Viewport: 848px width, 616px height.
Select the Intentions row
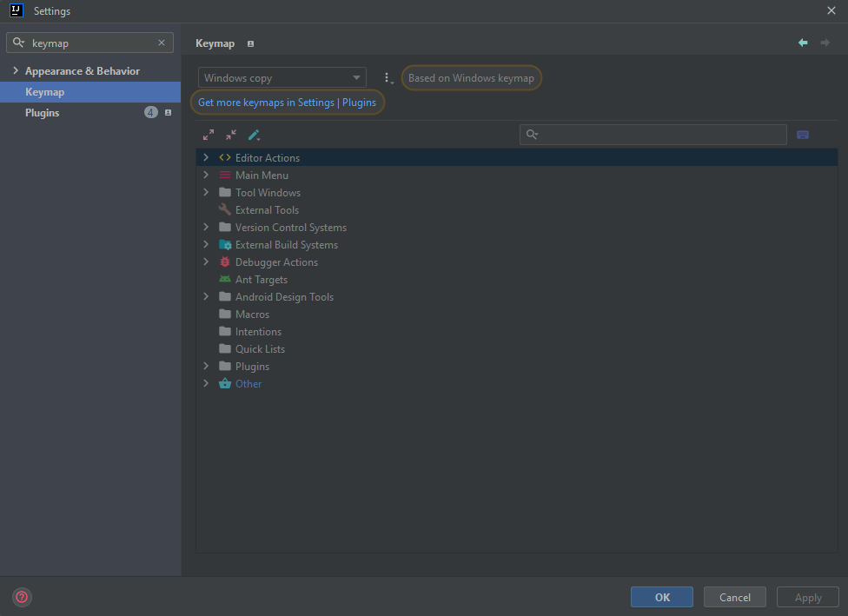pos(516,332)
